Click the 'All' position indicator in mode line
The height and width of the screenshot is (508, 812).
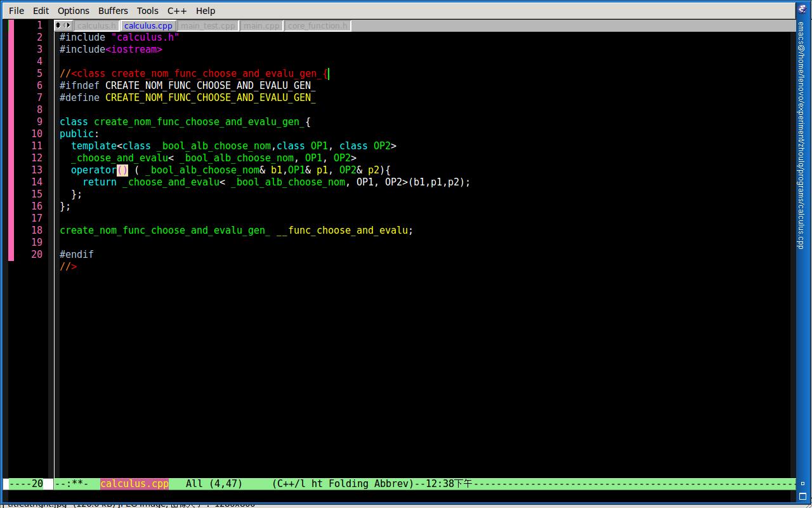[x=194, y=483]
